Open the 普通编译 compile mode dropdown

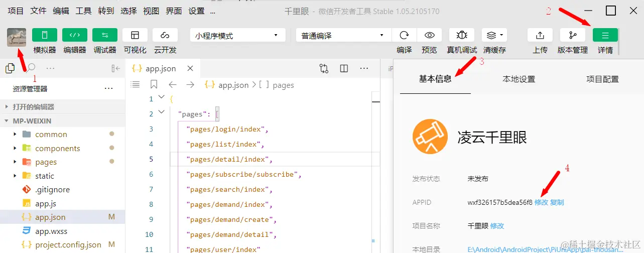coord(343,36)
